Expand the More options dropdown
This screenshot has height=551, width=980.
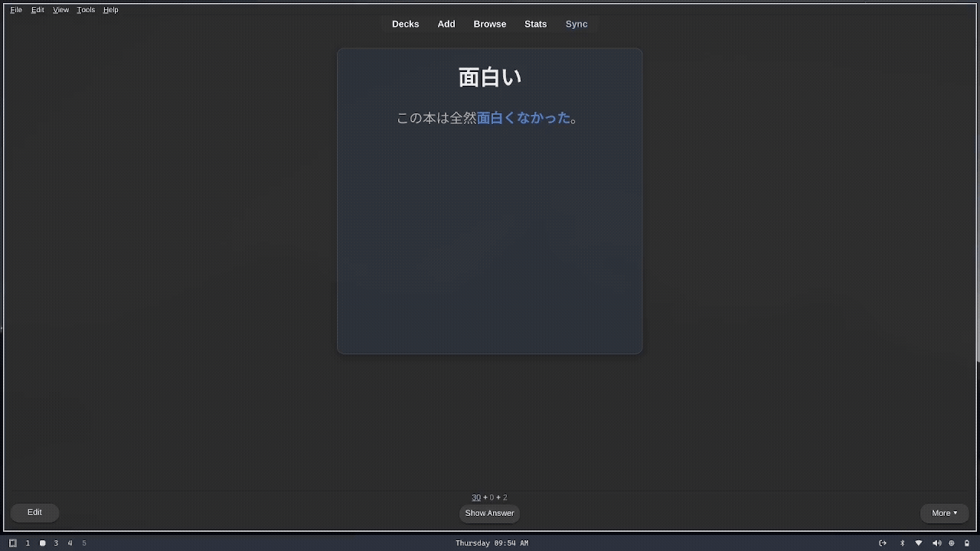coord(944,513)
